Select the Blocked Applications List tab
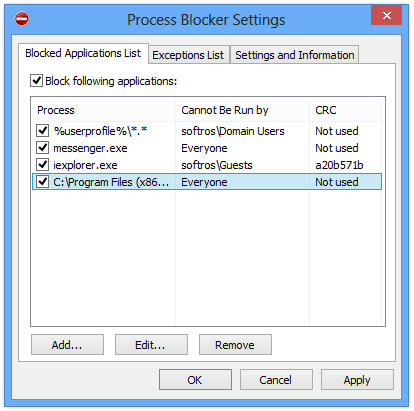 coord(83,53)
